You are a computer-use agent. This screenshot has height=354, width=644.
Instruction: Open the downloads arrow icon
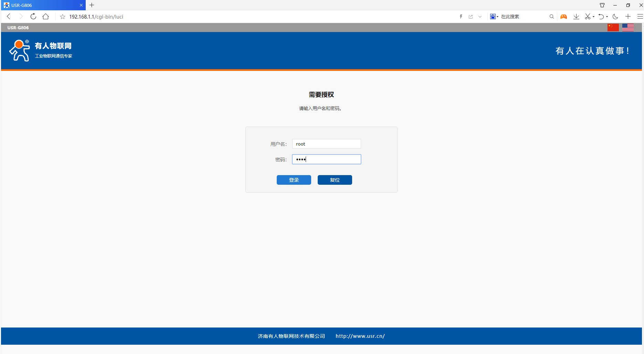pyautogui.click(x=576, y=17)
